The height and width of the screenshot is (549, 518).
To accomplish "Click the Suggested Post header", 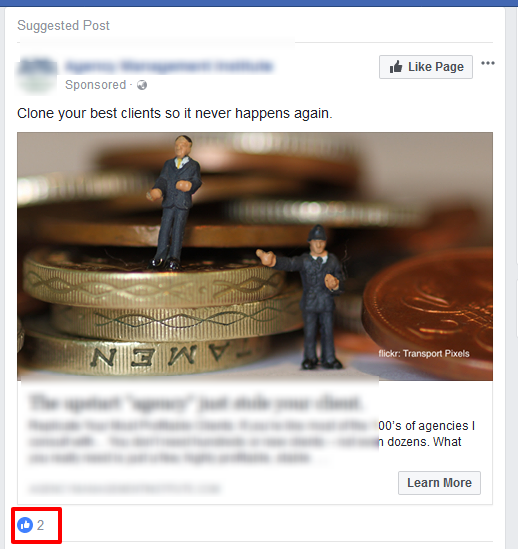I will [63, 26].
